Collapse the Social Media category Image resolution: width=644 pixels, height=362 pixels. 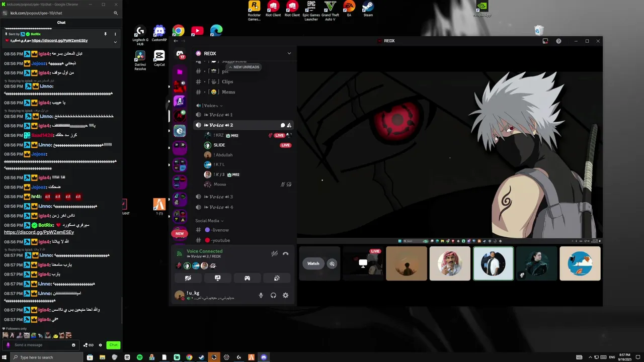[x=209, y=221]
